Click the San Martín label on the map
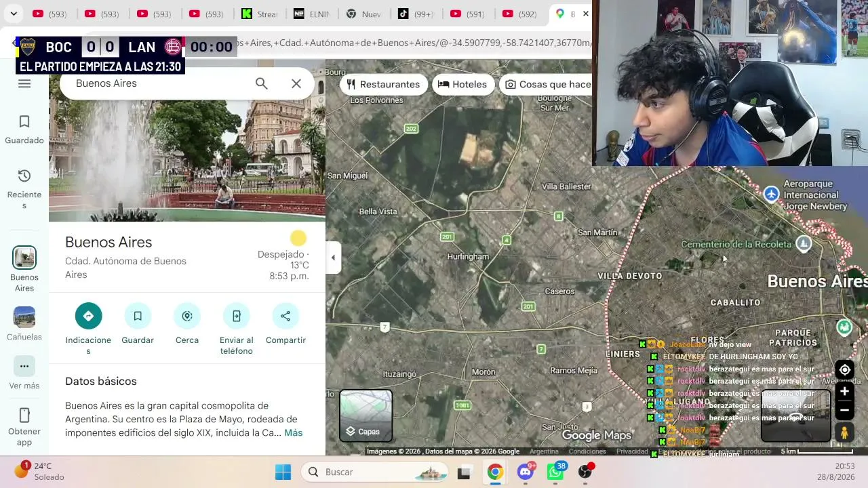Screen dimensions: 868x488 [597, 232]
